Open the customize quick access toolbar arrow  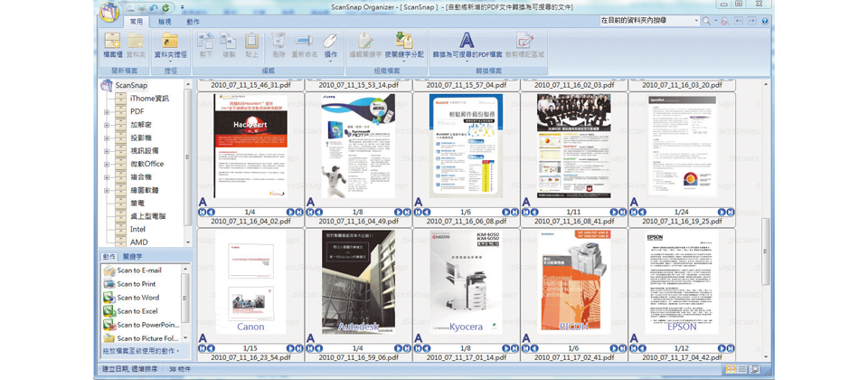click(x=182, y=8)
